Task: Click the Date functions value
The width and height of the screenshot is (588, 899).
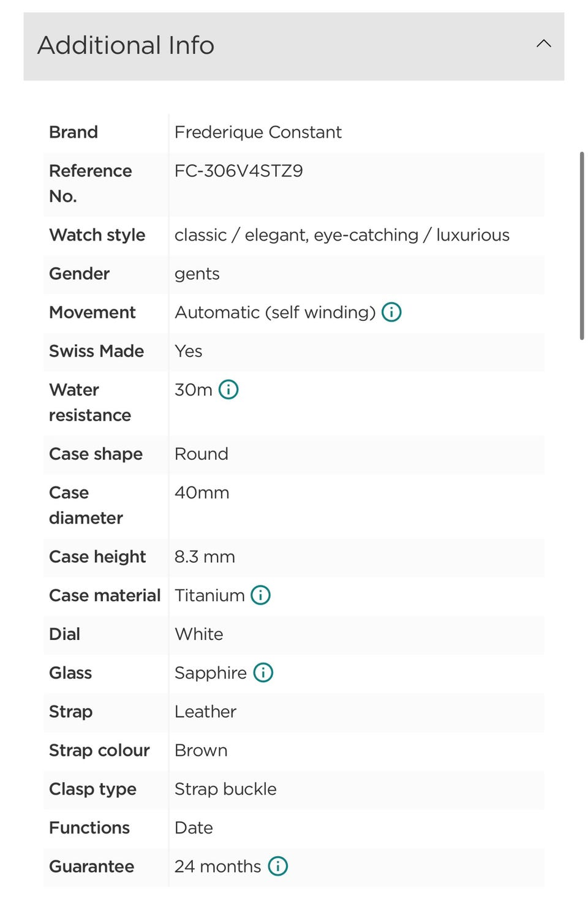Action: click(x=194, y=828)
